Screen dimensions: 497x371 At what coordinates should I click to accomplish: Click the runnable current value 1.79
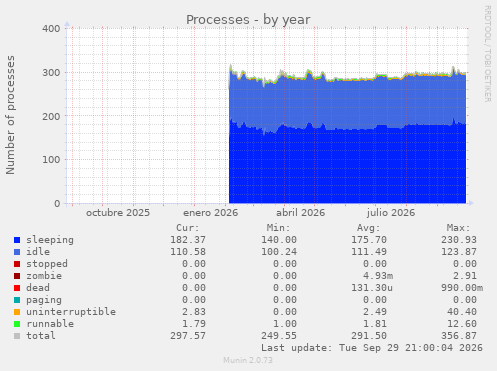pyautogui.click(x=194, y=324)
